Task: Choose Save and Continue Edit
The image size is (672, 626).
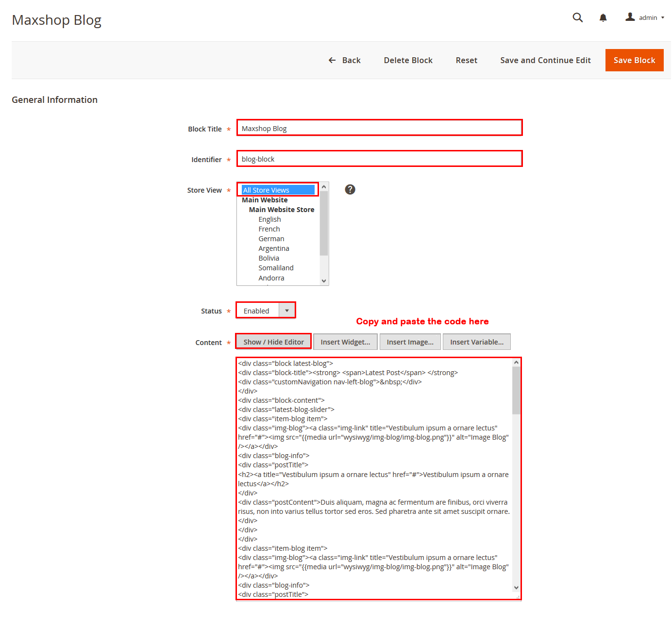Action: pyautogui.click(x=545, y=60)
